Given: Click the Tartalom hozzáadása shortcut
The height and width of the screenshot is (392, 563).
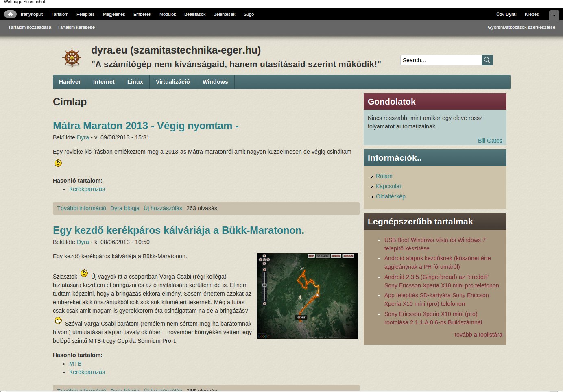Looking at the screenshot, I should coord(30,27).
